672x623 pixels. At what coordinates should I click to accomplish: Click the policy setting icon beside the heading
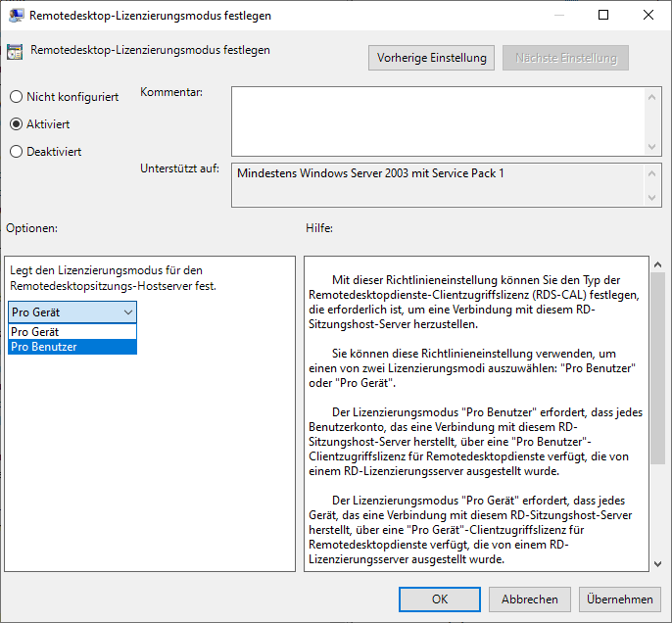click(x=15, y=52)
